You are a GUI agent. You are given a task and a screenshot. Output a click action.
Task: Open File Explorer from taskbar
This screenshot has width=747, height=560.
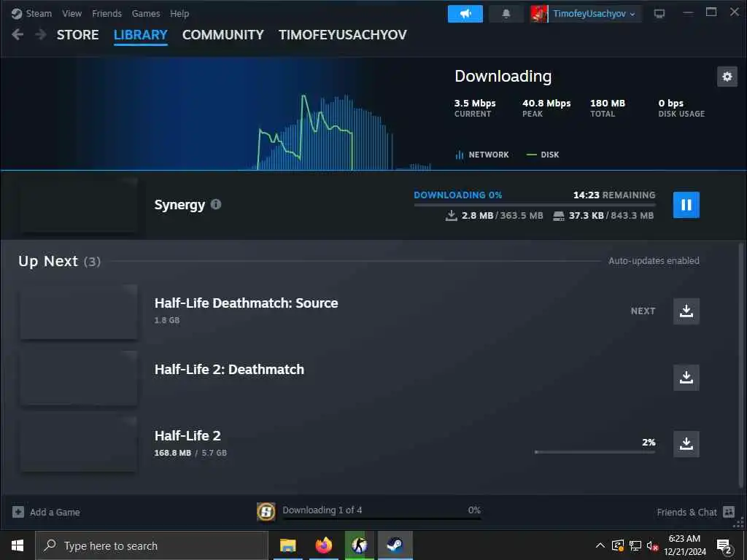(x=287, y=545)
